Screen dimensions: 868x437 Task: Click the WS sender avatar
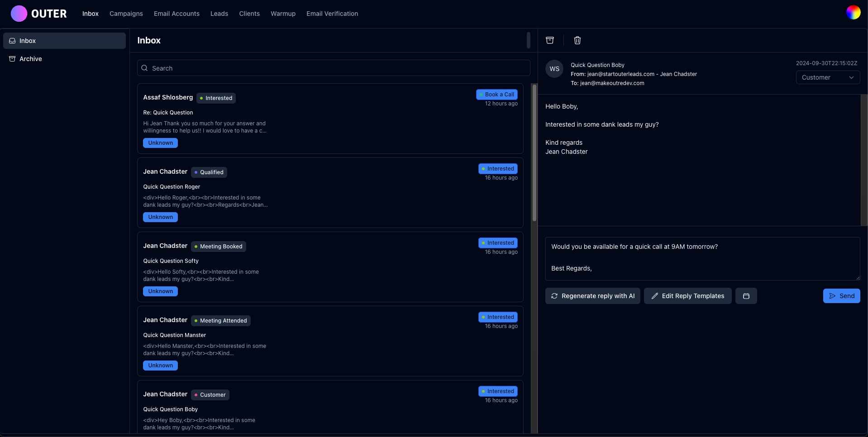[554, 69]
